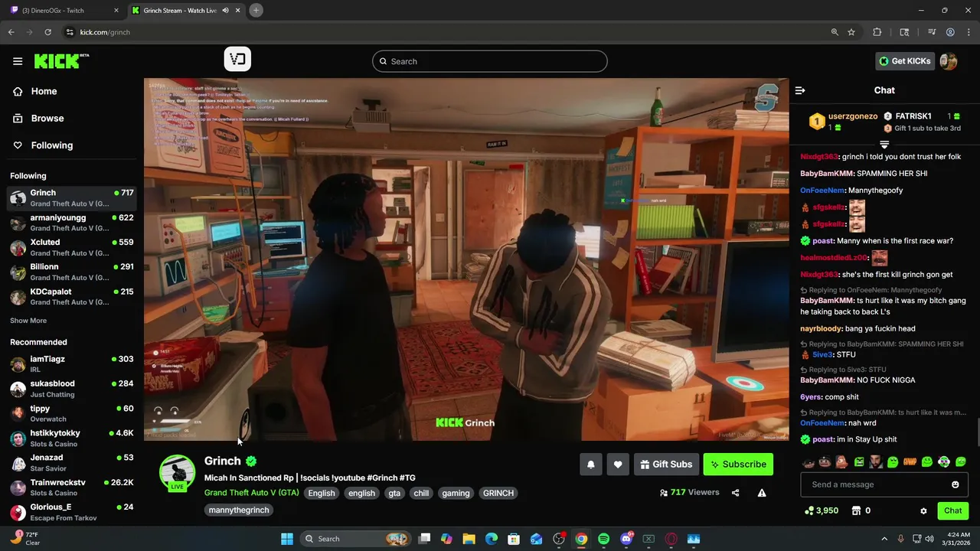
Task: Open the system volume icon
Action: [929, 539]
